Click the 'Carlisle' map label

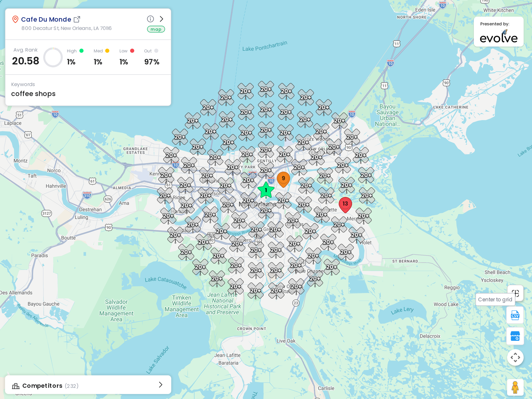point(326,388)
